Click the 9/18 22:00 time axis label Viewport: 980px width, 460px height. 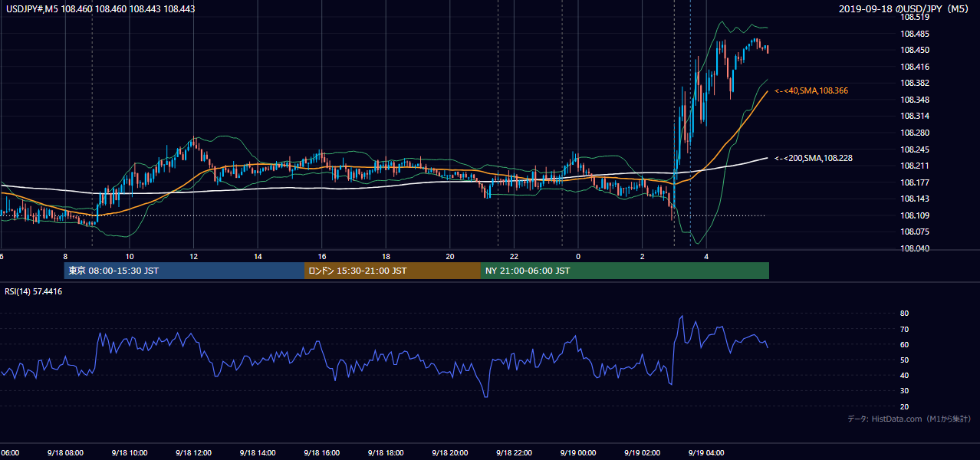coord(514,453)
